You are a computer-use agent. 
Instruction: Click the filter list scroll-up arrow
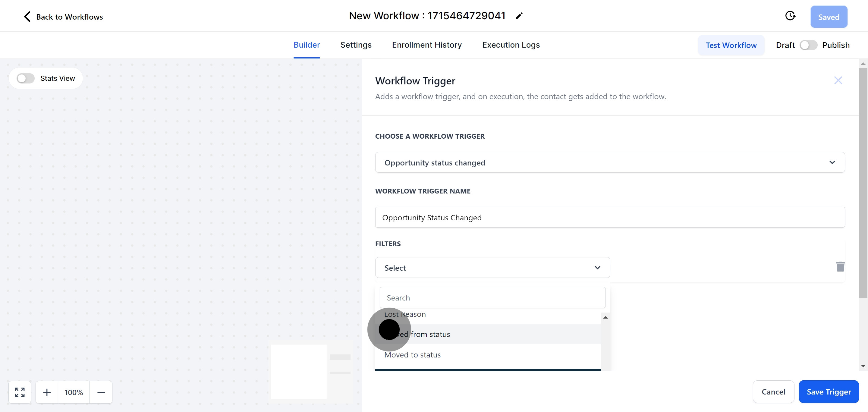605,317
